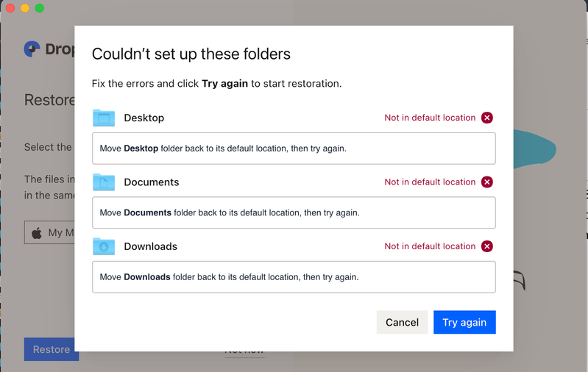The width and height of the screenshot is (588, 372).
Task: Click the Move Downloads folder message box
Action: [294, 277]
